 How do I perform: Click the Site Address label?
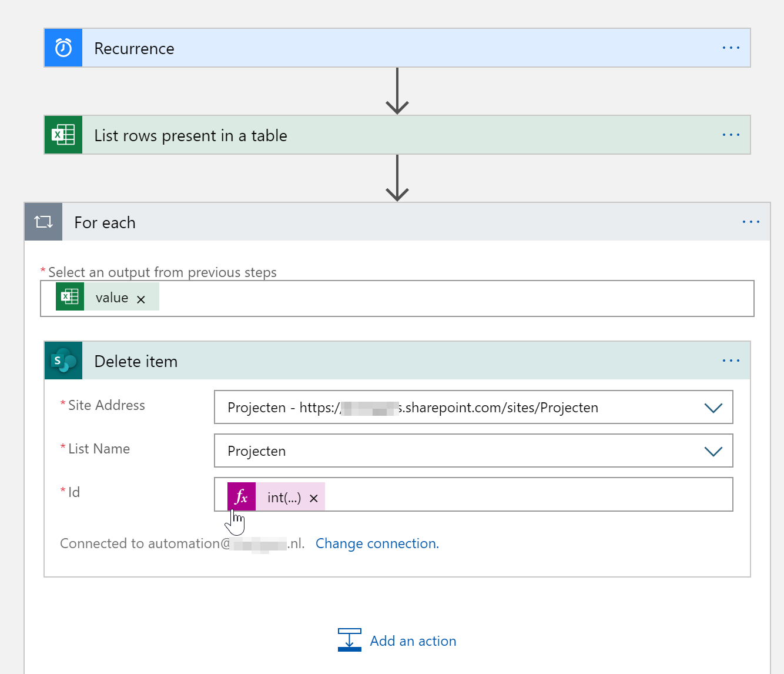(106, 405)
